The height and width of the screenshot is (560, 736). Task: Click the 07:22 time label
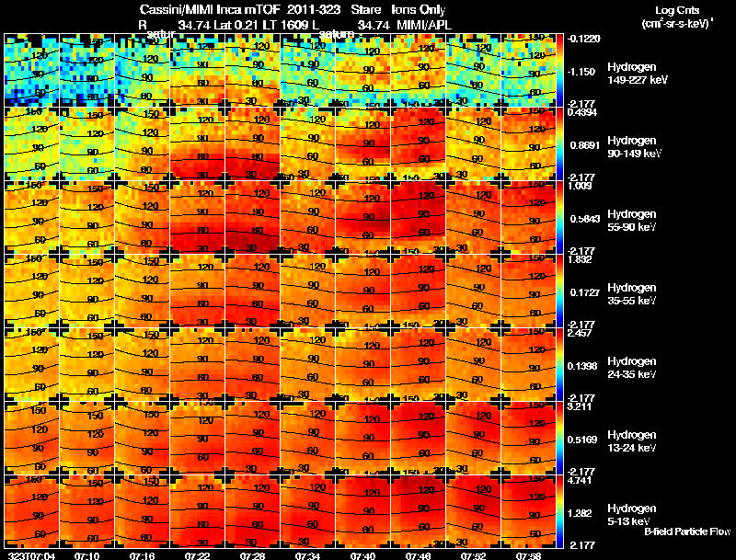(x=198, y=556)
